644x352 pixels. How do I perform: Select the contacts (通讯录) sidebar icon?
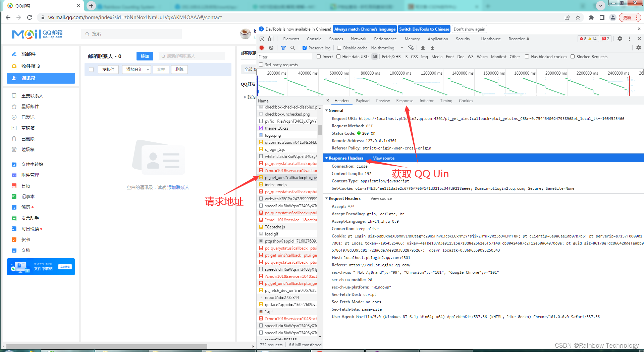[x=14, y=78]
